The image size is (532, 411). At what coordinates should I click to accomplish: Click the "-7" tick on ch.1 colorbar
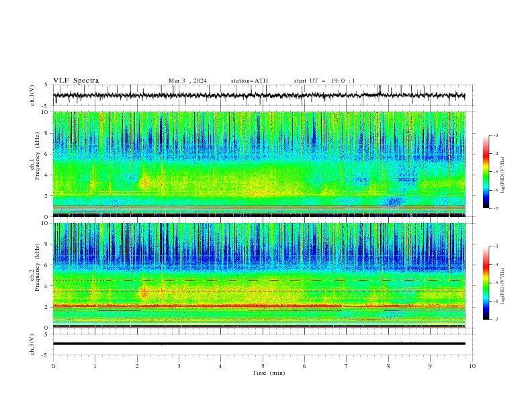495,208
